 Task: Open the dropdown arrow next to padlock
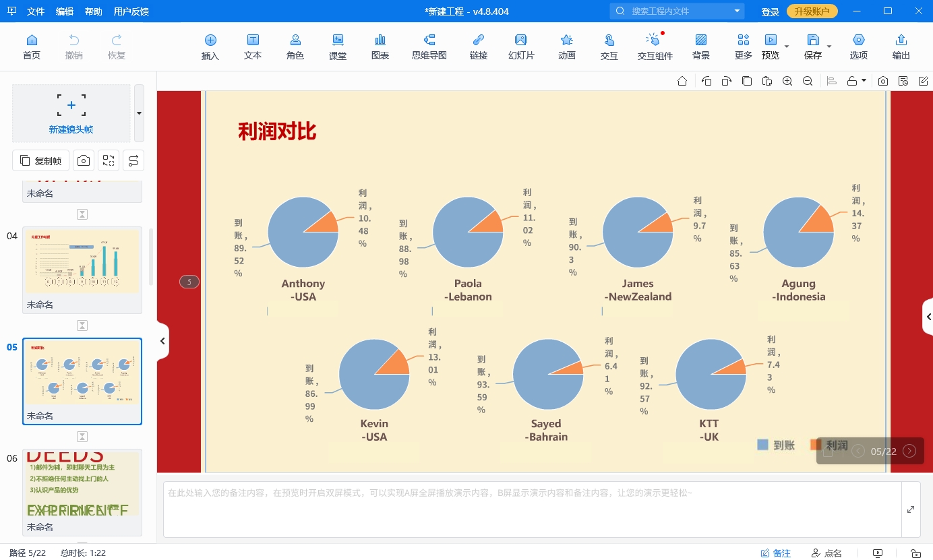pyautogui.click(x=864, y=81)
